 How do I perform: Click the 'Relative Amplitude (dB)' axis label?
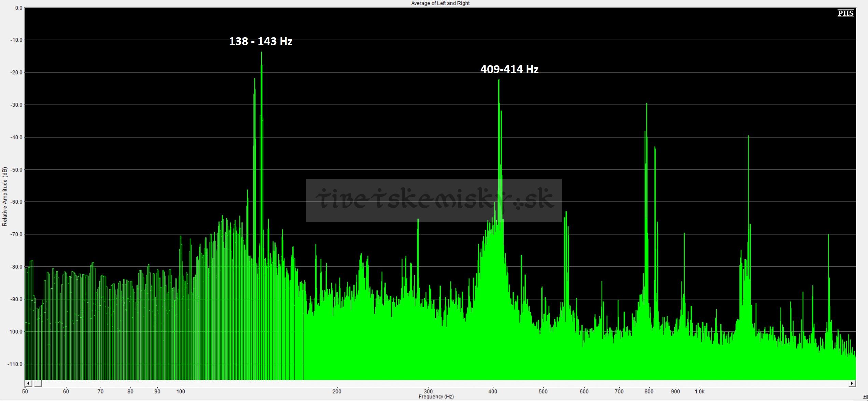click(5, 196)
